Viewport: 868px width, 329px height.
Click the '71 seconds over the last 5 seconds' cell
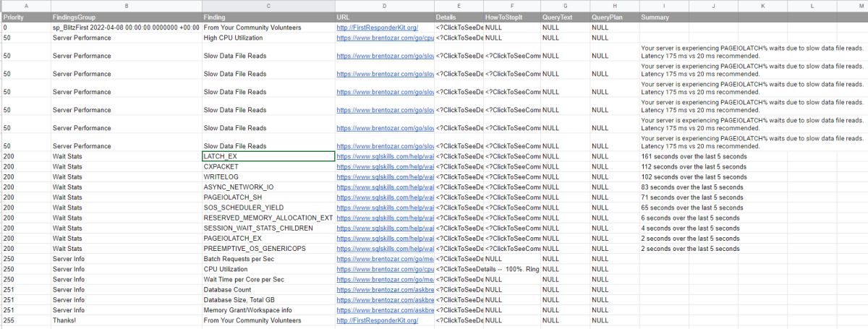(x=692, y=197)
